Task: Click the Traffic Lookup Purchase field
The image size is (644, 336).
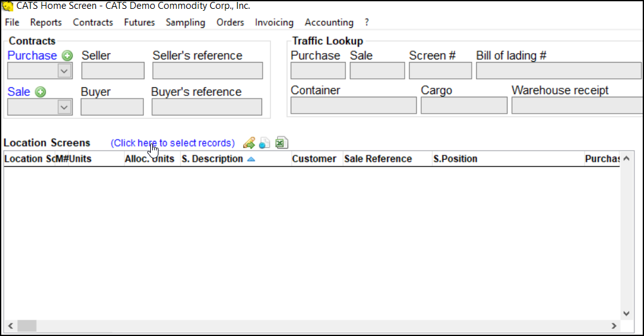Action: point(318,71)
